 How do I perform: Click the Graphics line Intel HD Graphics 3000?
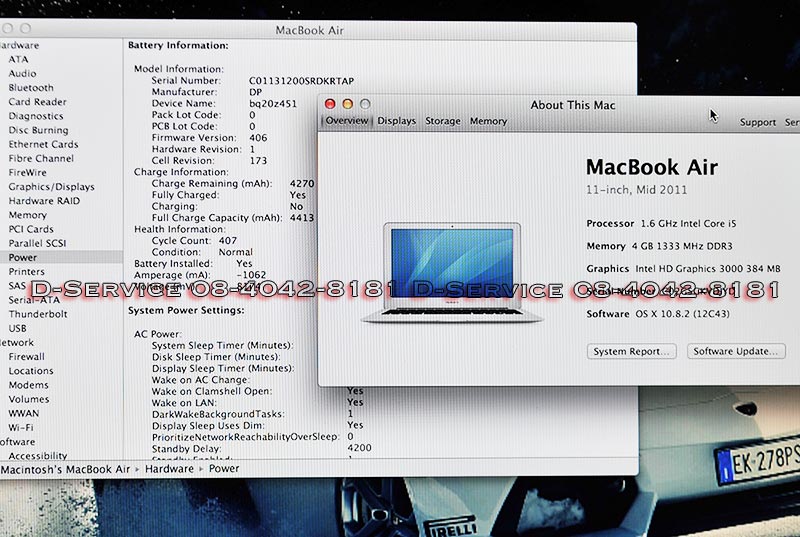point(684,269)
